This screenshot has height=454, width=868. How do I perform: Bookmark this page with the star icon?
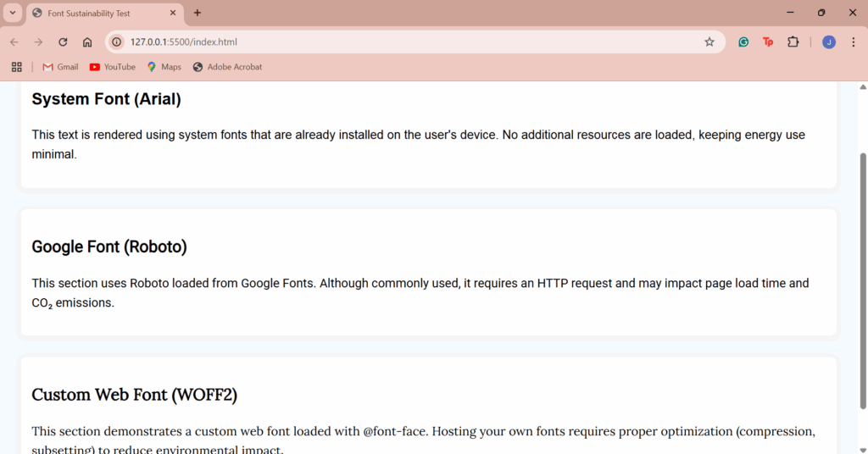pos(709,42)
